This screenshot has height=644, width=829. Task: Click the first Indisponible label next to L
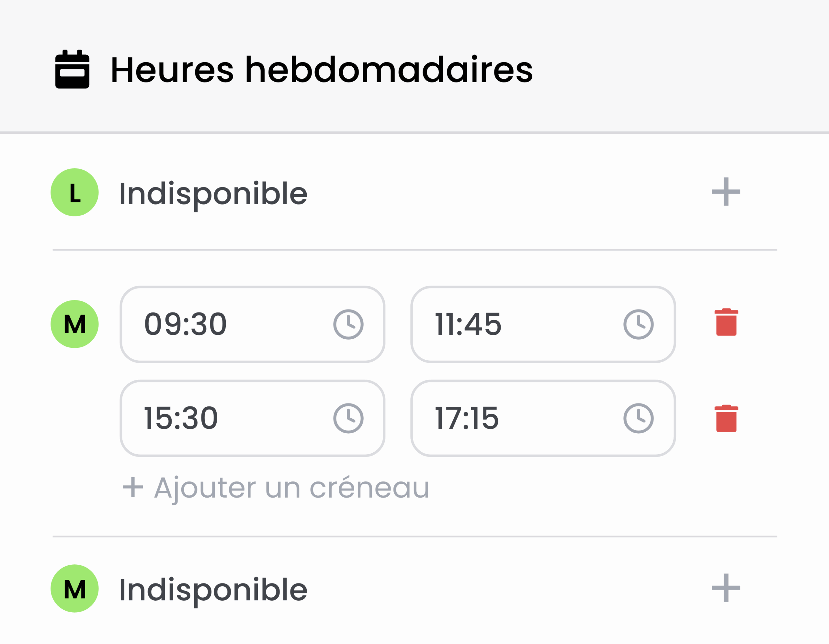213,194
